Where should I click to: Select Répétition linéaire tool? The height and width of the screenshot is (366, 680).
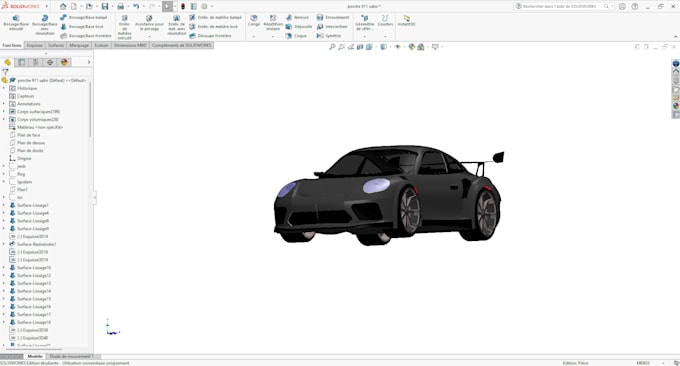[x=273, y=22]
